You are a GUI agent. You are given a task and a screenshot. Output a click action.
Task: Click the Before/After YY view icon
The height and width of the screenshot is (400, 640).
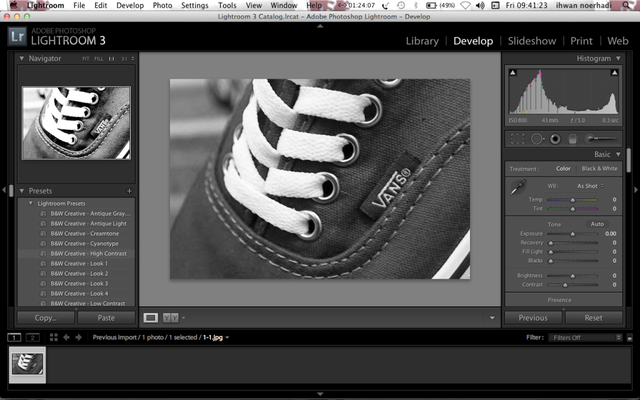point(171,318)
